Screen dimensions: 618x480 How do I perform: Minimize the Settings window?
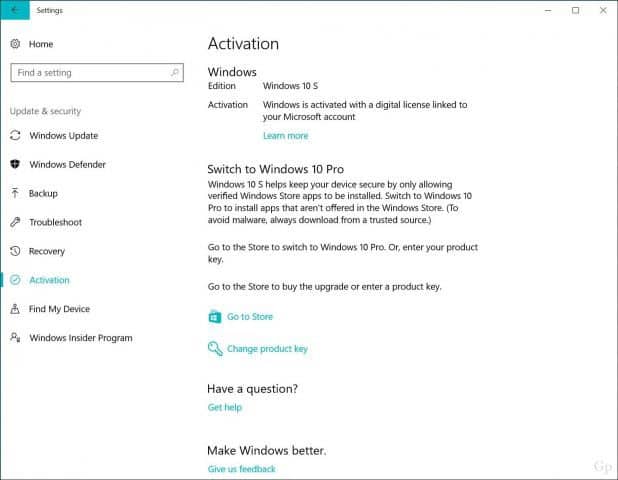548,10
